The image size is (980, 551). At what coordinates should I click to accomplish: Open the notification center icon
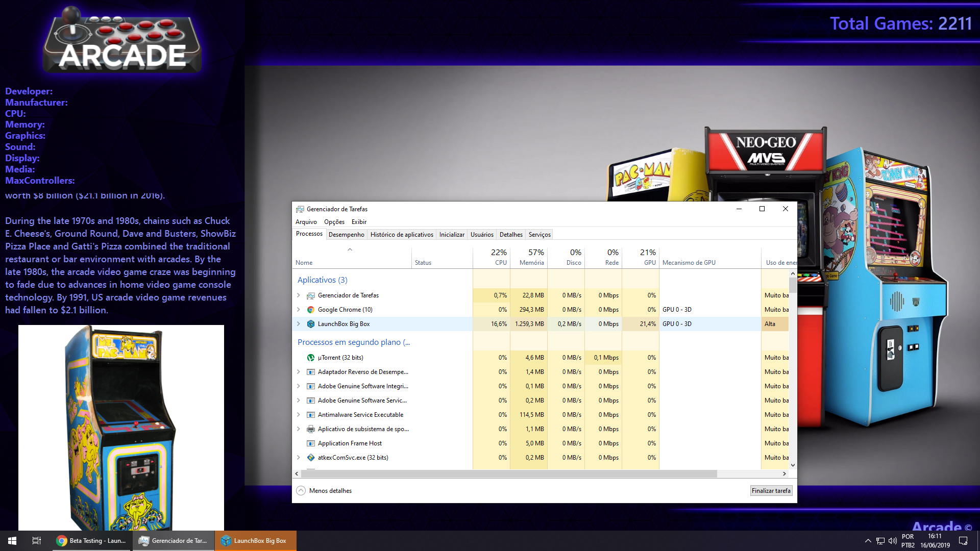pyautogui.click(x=963, y=541)
